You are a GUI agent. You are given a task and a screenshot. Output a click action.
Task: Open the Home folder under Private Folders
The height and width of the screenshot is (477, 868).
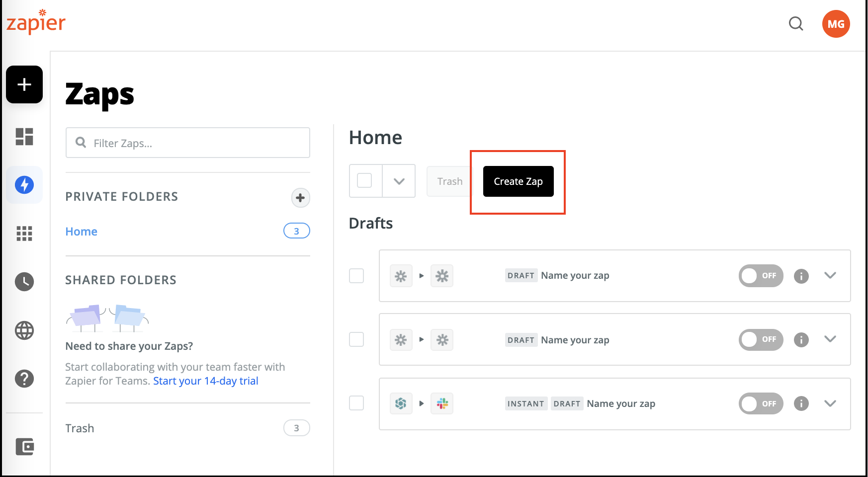point(81,231)
